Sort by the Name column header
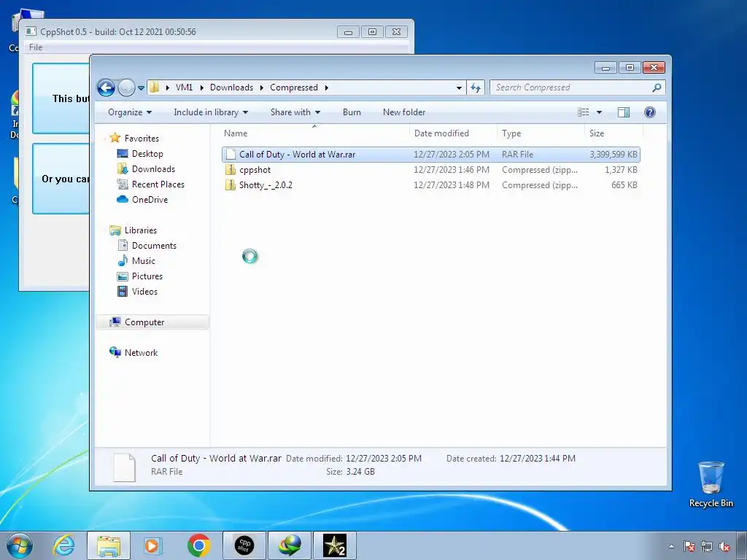The width and height of the screenshot is (747, 560). (x=314, y=133)
